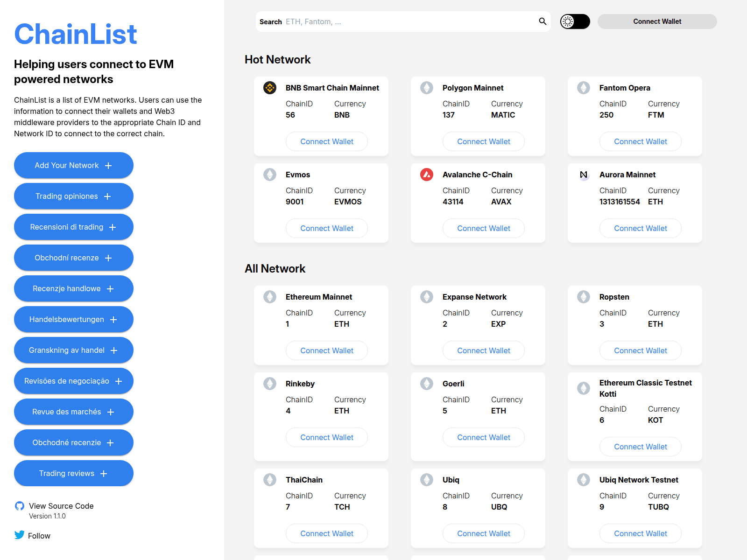747x560 pixels.
Task: Click the GitHub icon beside View Source Code
Action: pyautogui.click(x=20, y=506)
